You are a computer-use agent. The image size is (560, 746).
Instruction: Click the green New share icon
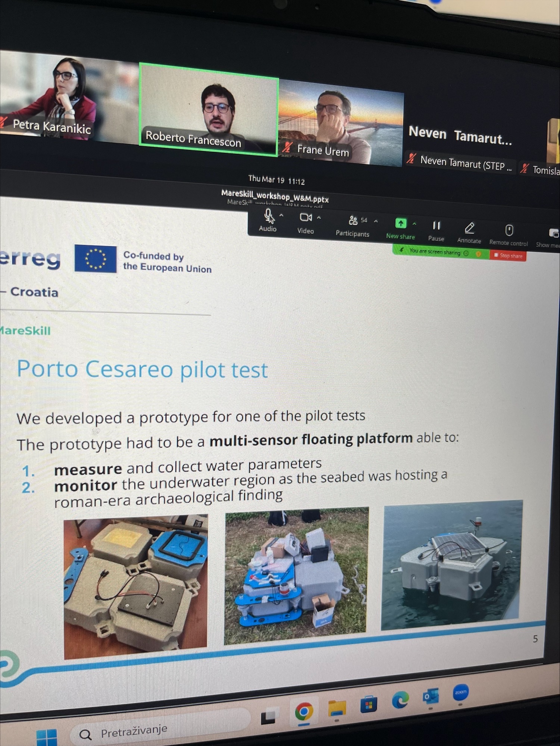coord(400,223)
